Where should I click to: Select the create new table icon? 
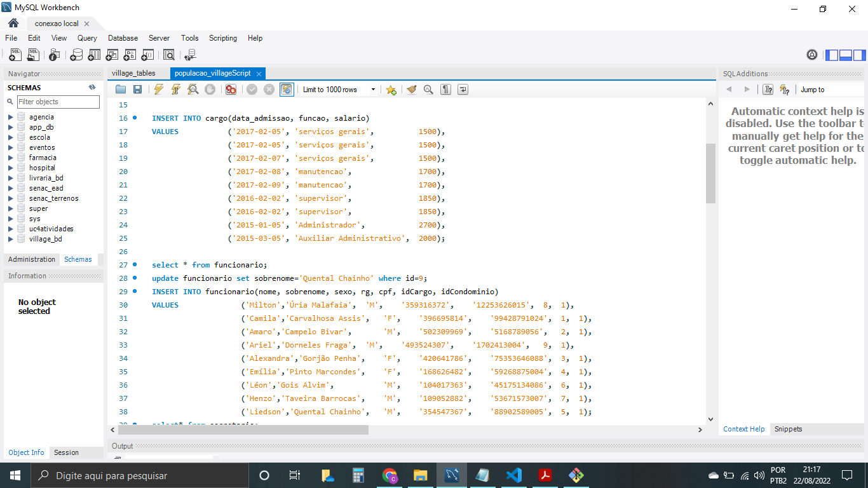coord(94,55)
